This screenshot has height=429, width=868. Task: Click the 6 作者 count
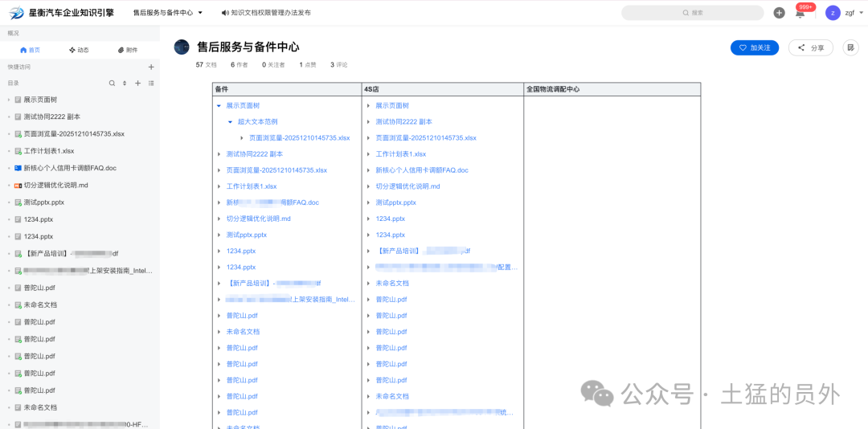pyautogui.click(x=240, y=65)
